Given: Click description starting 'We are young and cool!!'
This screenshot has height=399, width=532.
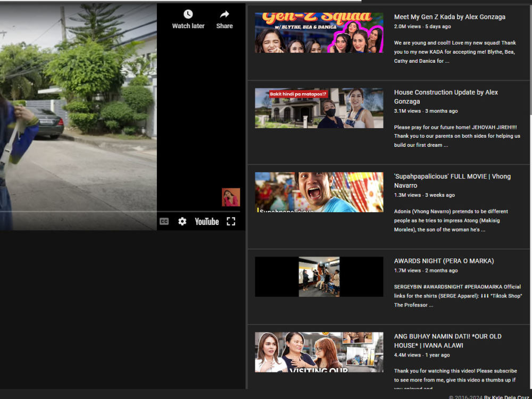Looking at the screenshot, I should [455, 52].
